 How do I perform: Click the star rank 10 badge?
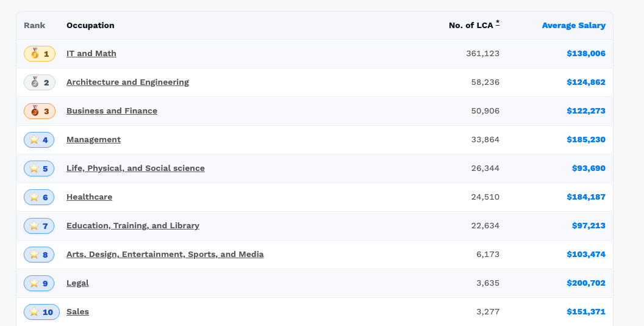(41, 312)
